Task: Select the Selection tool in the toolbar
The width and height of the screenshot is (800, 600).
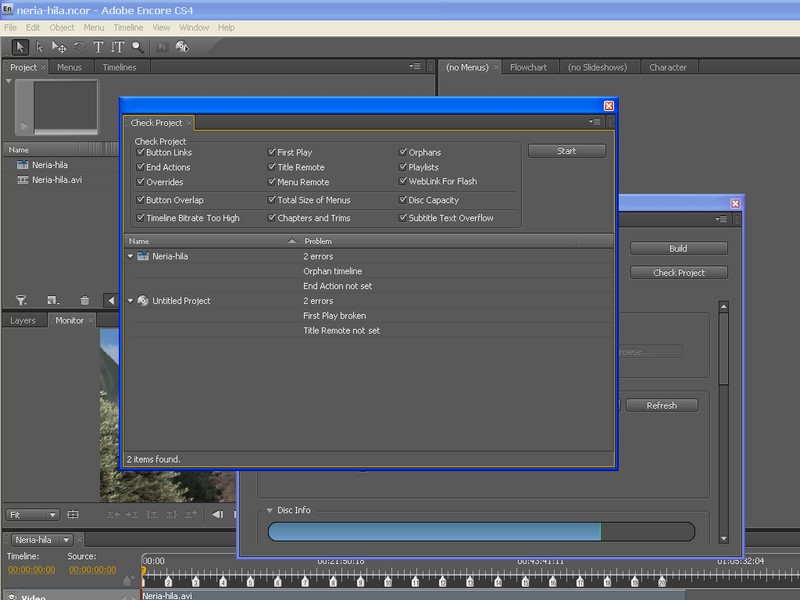Action: click(x=20, y=46)
